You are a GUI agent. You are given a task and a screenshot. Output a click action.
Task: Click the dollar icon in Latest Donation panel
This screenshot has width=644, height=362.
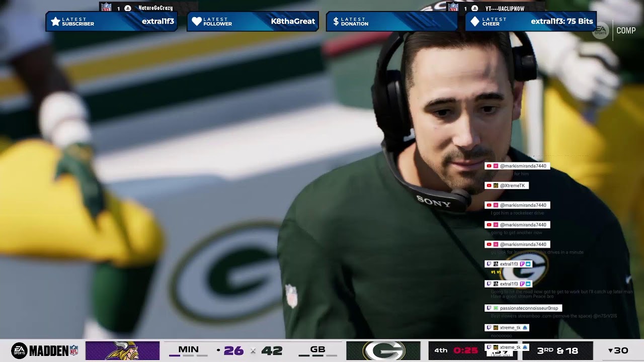point(336,22)
